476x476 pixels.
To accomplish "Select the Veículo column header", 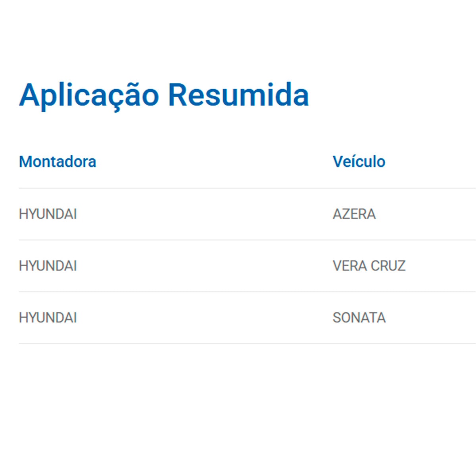I will click(x=359, y=162).
